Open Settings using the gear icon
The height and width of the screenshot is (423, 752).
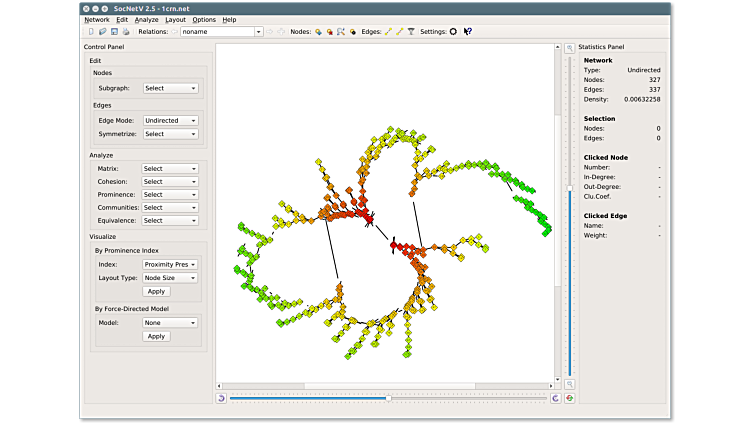click(453, 32)
